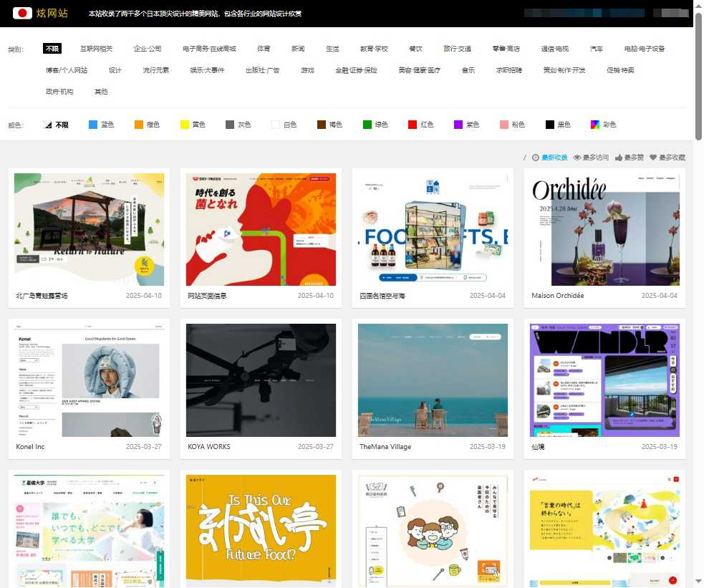Sort by 最多访问 eye icon
Viewport: 704px width, 588px height.
577,158
